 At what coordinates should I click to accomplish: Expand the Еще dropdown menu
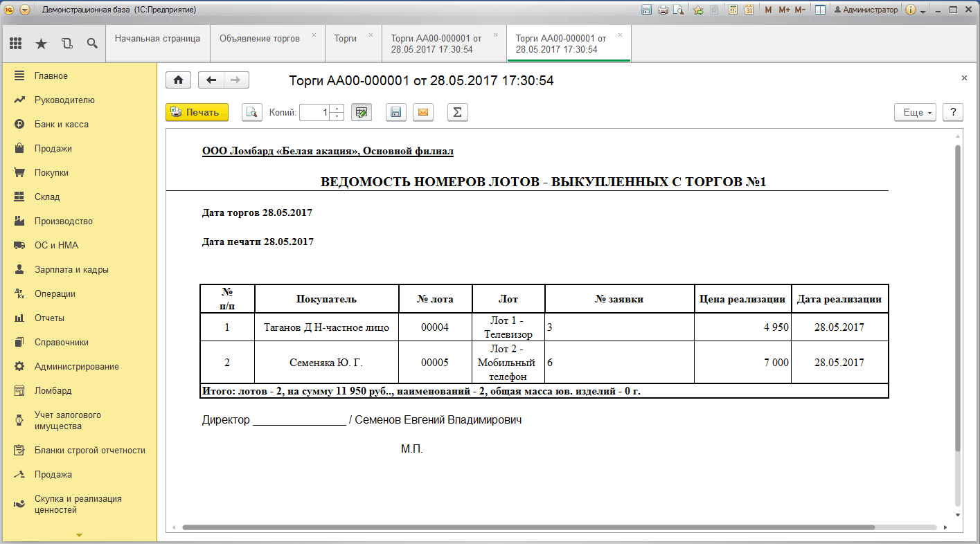click(x=916, y=113)
